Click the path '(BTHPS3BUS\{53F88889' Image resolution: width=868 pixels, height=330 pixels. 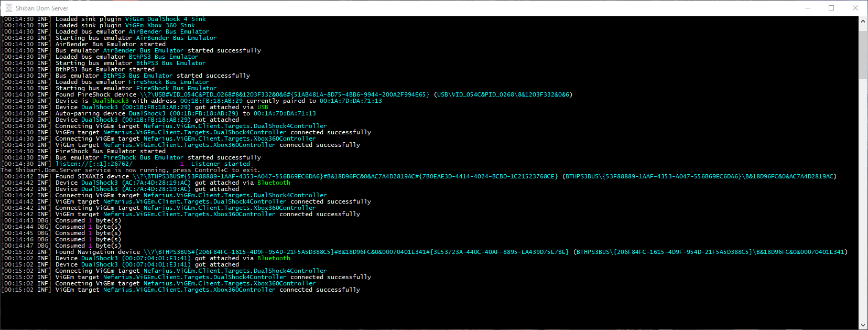pyautogui.click(x=599, y=176)
